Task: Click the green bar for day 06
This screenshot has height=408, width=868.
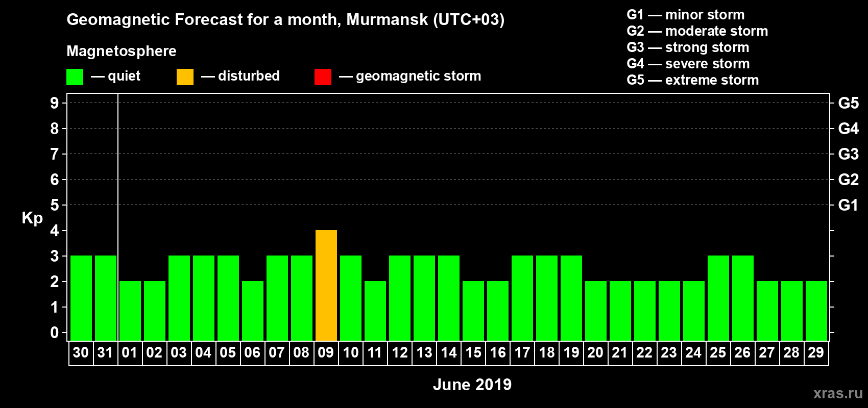Action: coord(253,311)
